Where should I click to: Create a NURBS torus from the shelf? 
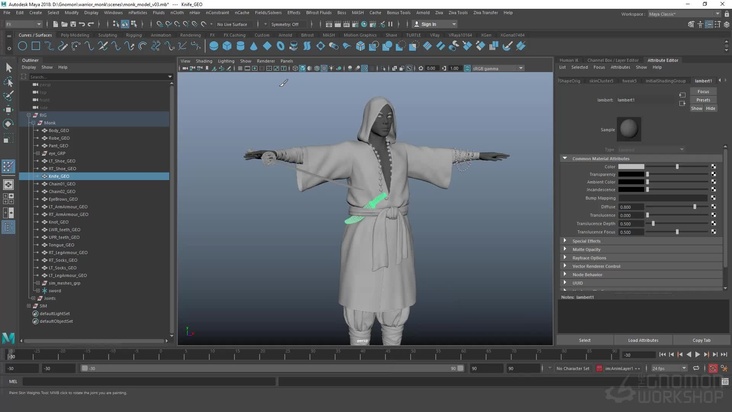pos(280,46)
